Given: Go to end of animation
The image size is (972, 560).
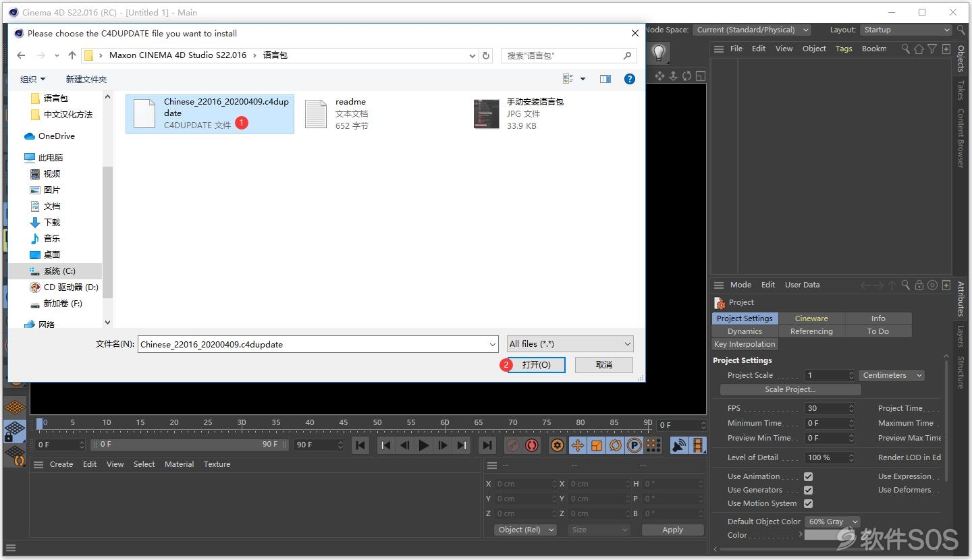Looking at the screenshot, I should coord(487,445).
